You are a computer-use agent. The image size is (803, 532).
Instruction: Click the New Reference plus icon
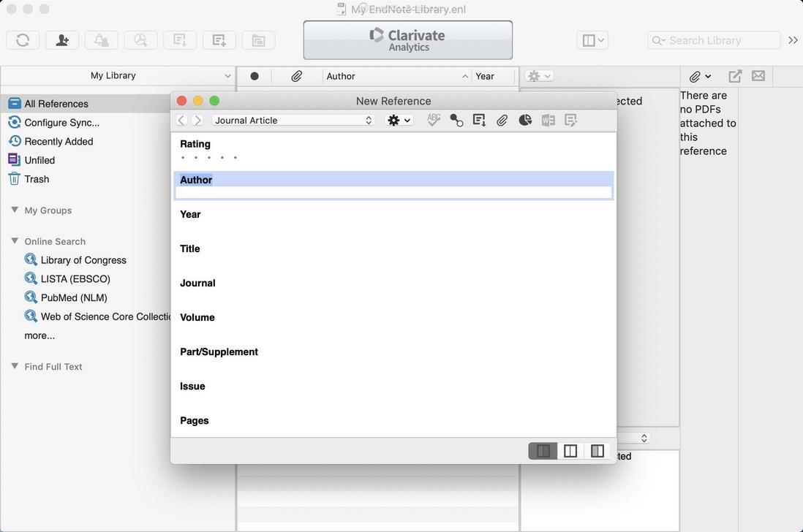219,40
